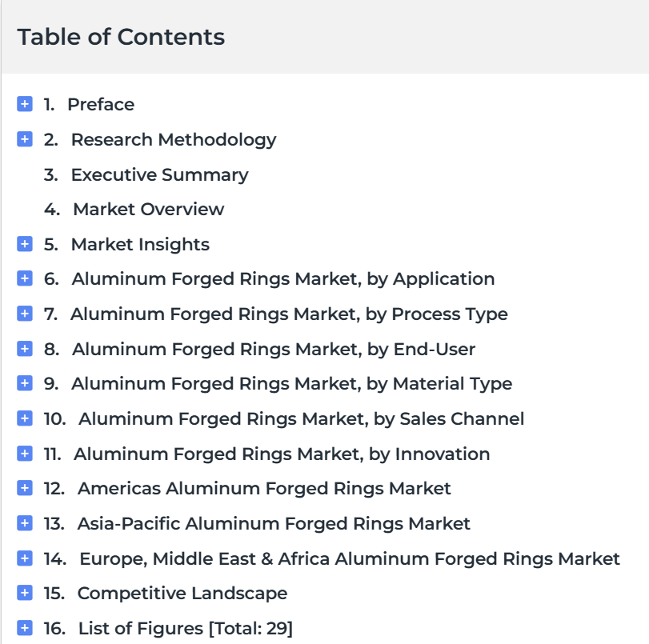Expand the Market Insights plus icon
This screenshot has width=649, height=644.
25,244
